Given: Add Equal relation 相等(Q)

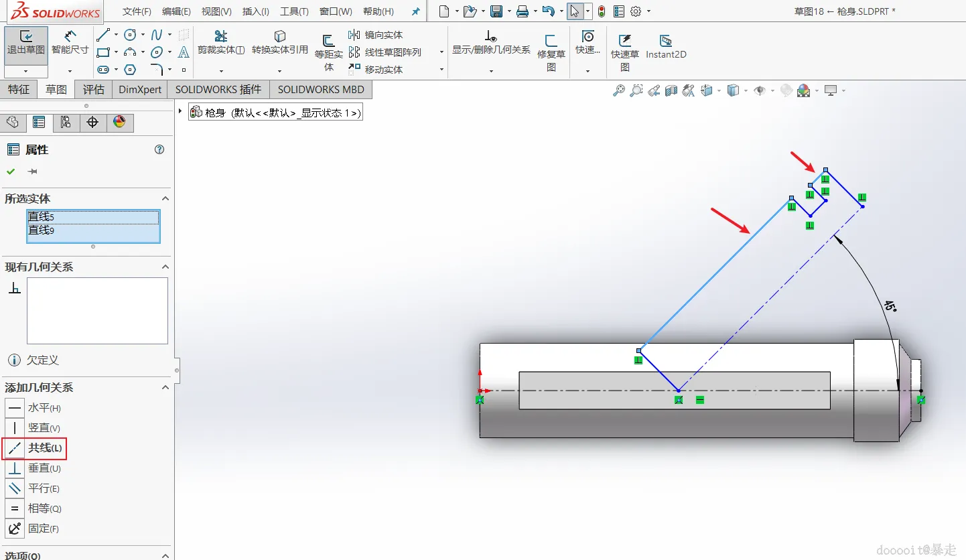Looking at the screenshot, I should (x=34, y=508).
